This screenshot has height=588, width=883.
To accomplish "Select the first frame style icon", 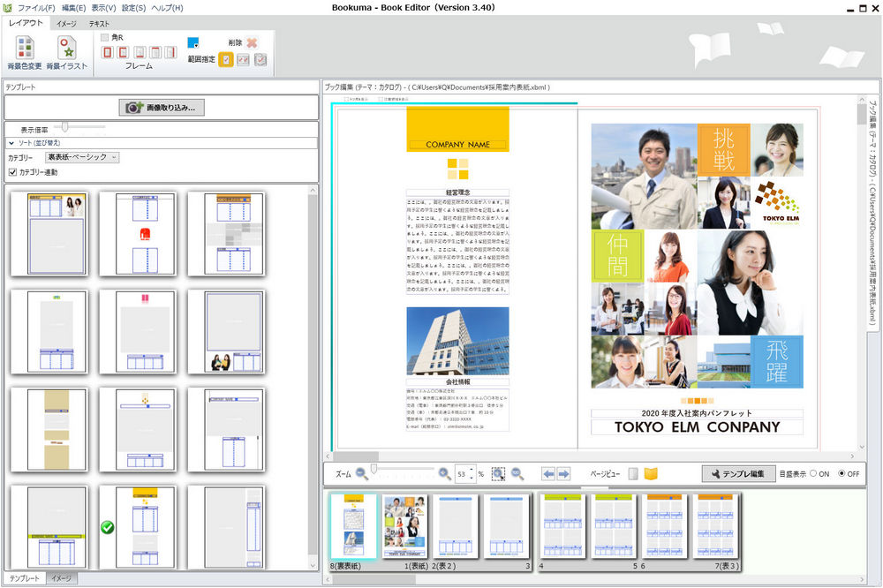I will click(108, 53).
